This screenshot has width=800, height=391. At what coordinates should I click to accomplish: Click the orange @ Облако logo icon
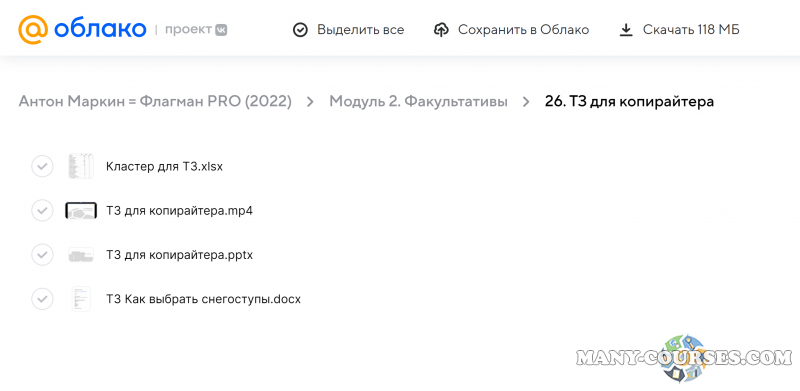pos(34,30)
